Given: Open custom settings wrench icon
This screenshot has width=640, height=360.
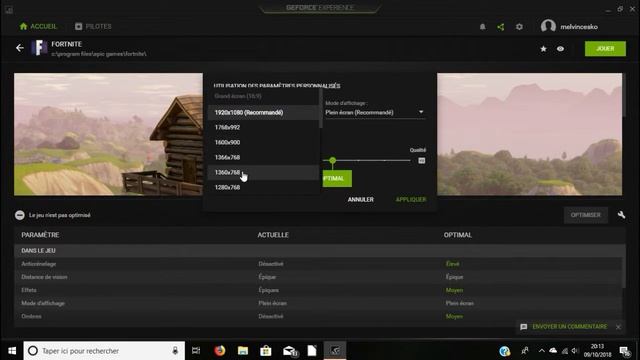Looking at the screenshot, I should pyautogui.click(x=621, y=215).
